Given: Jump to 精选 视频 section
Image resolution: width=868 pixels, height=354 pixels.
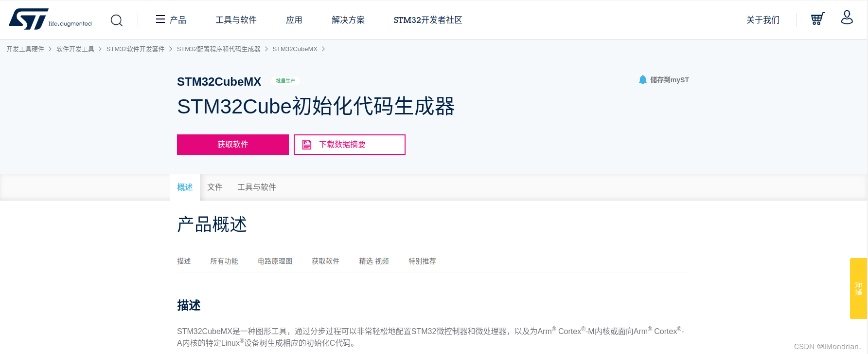Looking at the screenshot, I should coord(374,261).
